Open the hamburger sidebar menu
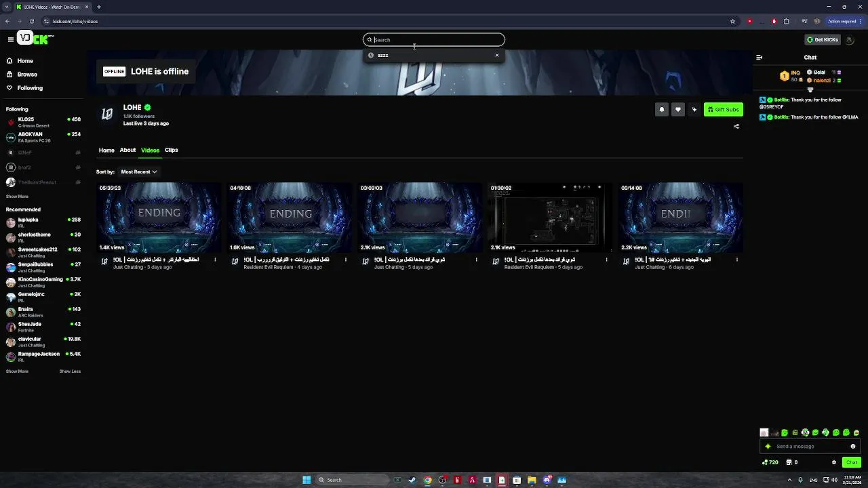Screen dimensions: 868x488 tap(10, 39)
